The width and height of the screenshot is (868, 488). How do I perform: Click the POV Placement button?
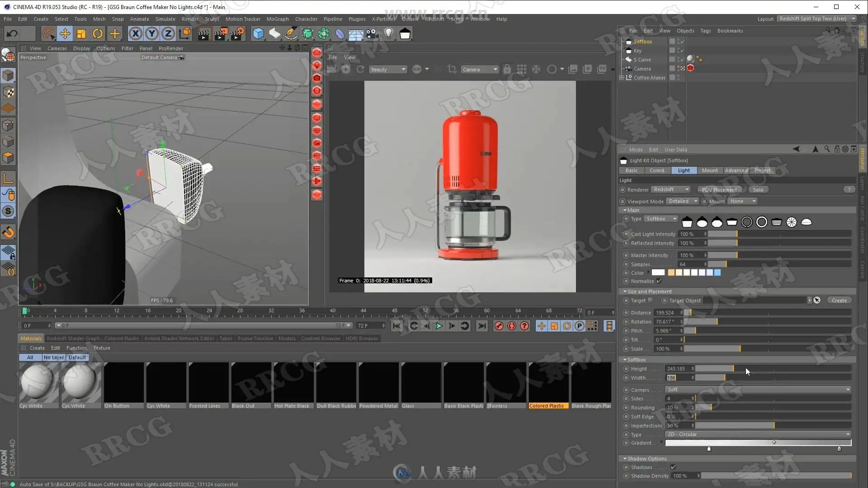[719, 190]
